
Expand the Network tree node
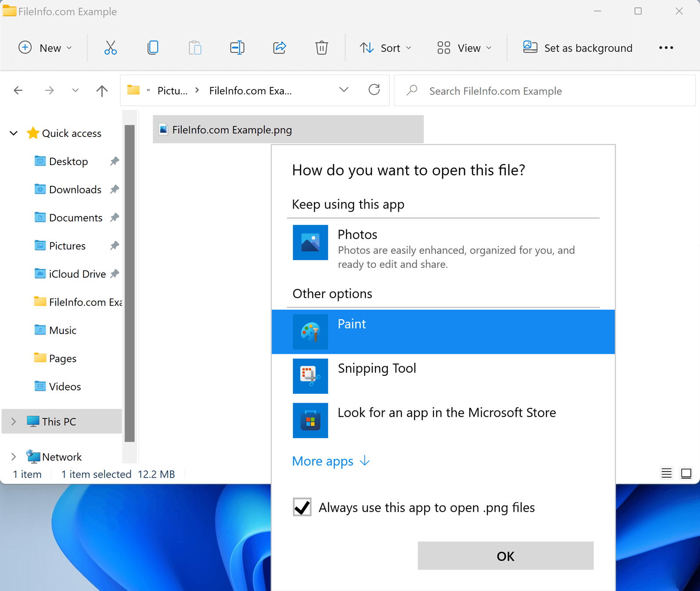(x=14, y=457)
